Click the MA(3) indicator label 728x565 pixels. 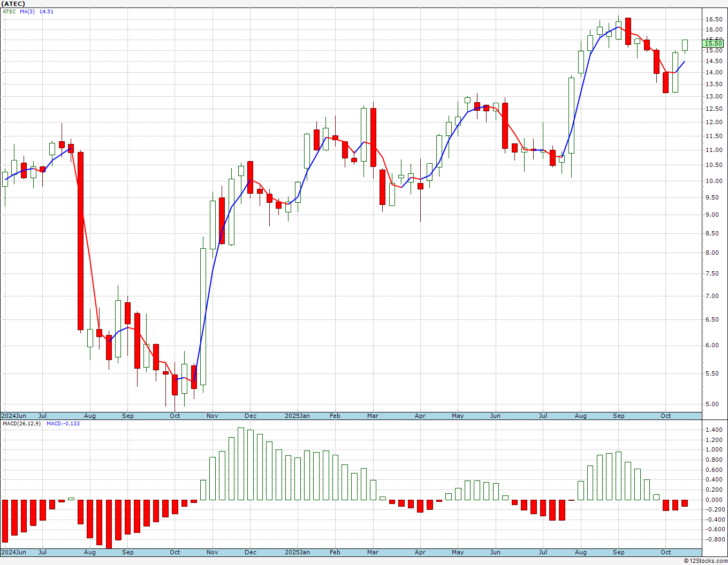tap(27, 11)
